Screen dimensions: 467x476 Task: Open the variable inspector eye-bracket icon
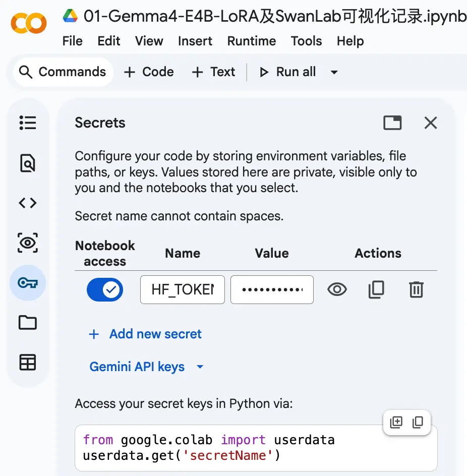28,243
